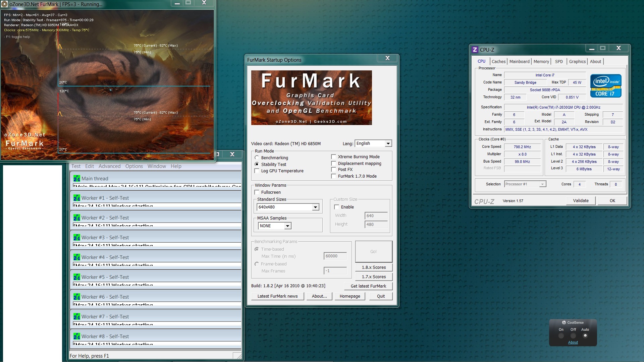Close the FurMark Startup Options dialog
The image size is (644, 362).
387,58
